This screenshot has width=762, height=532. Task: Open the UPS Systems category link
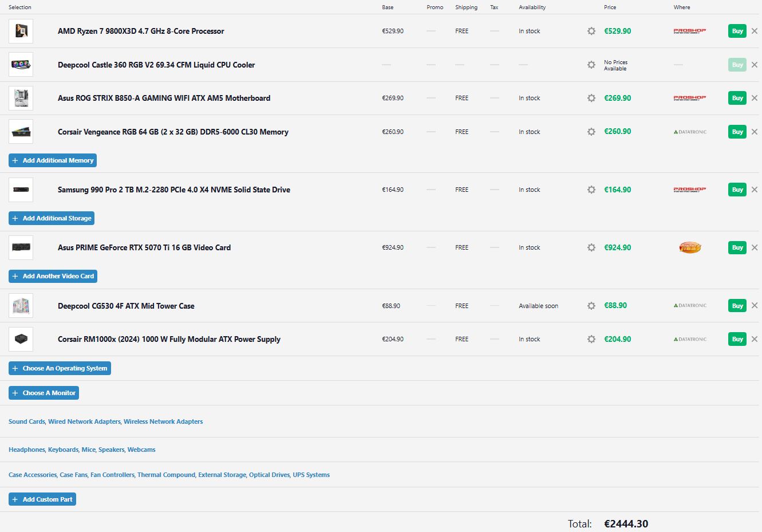(311, 475)
